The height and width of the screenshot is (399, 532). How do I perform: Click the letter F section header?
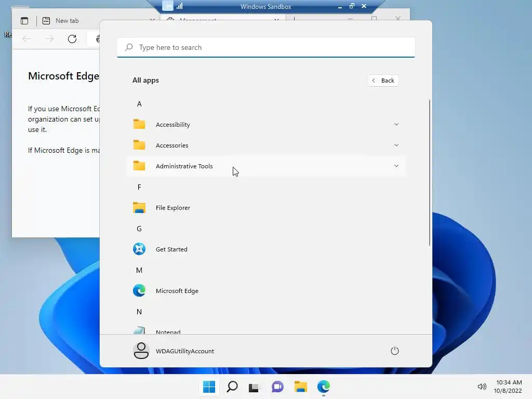(139, 187)
